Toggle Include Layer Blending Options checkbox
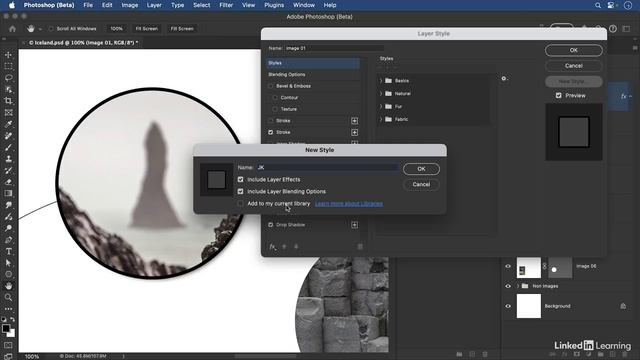The image size is (640, 360). tap(240, 191)
